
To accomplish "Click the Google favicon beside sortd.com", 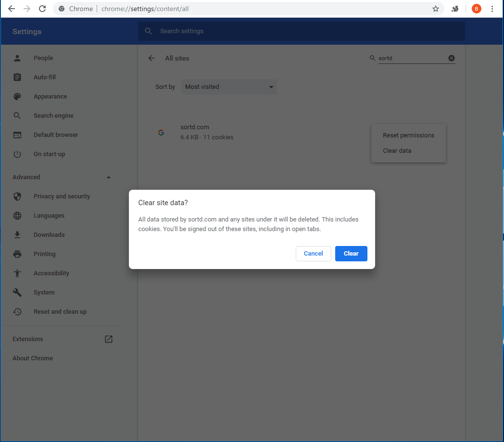I will tap(161, 132).
